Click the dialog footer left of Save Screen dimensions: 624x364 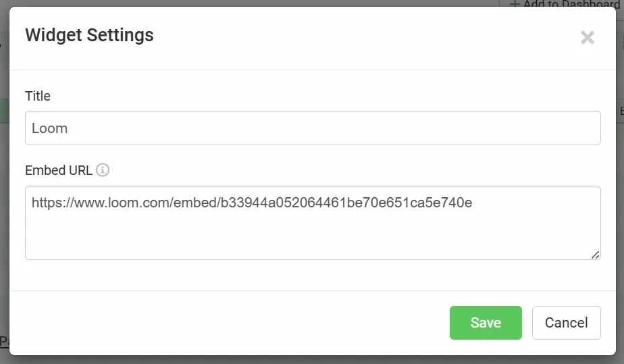click(230, 323)
